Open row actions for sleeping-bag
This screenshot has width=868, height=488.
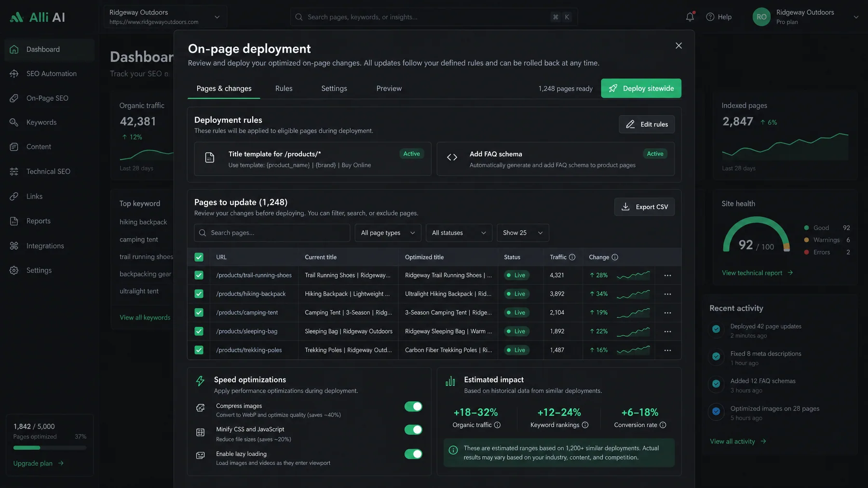(x=667, y=332)
